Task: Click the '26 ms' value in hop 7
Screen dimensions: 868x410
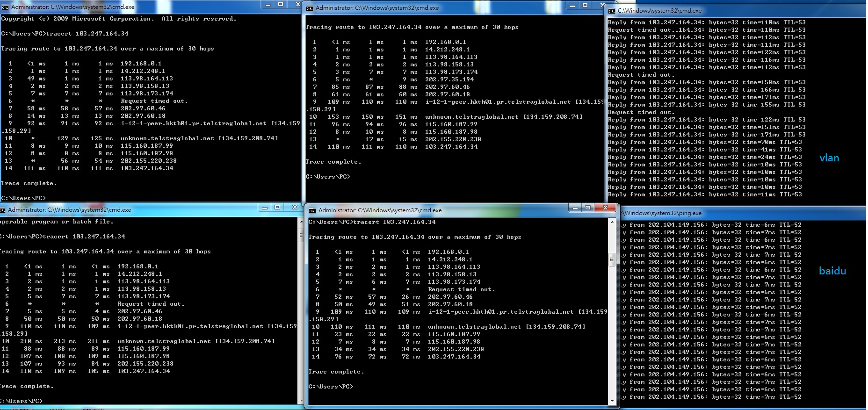Action: (x=411, y=297)
